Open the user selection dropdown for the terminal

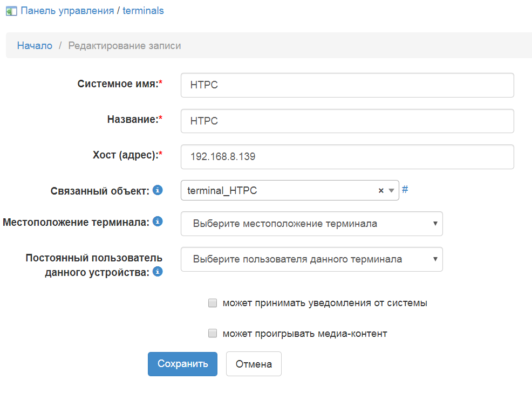(435, 259)
